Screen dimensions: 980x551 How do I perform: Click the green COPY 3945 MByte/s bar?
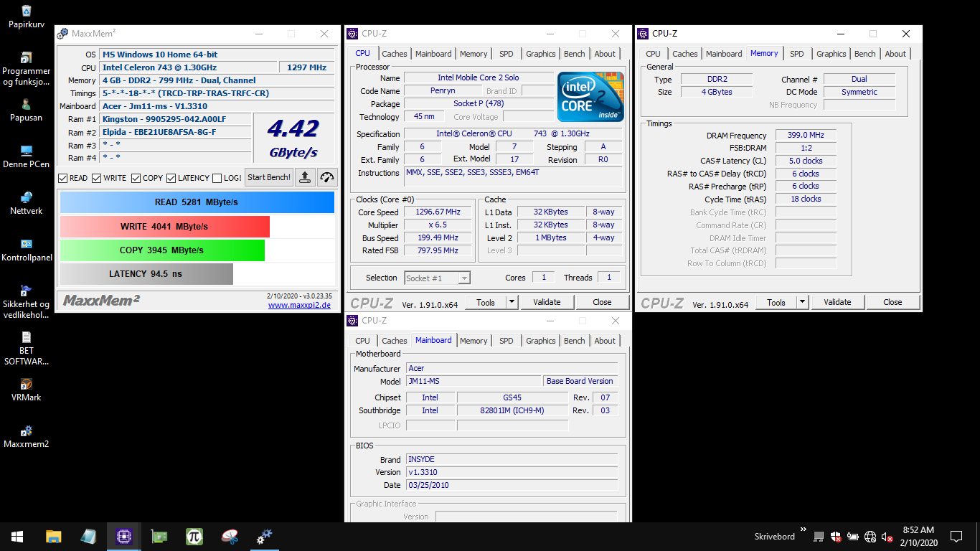click(162, 250)
